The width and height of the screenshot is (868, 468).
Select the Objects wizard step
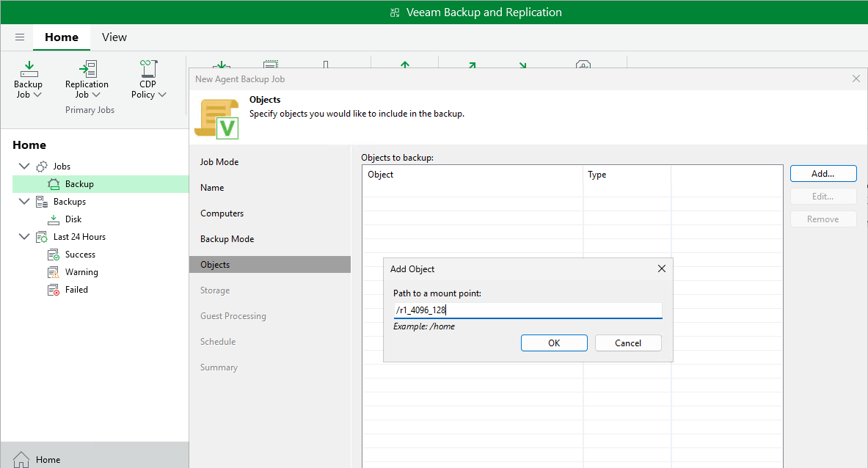pyautogui.click(x=269, y=264)
